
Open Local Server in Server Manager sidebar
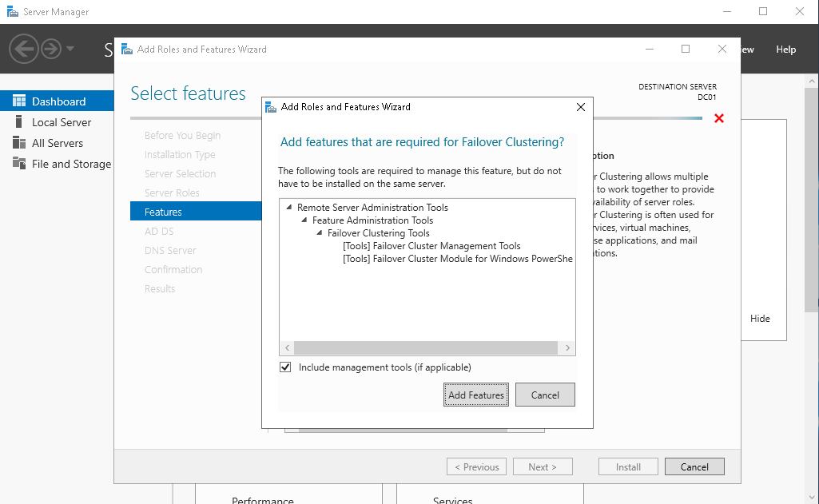pos(57,121)
